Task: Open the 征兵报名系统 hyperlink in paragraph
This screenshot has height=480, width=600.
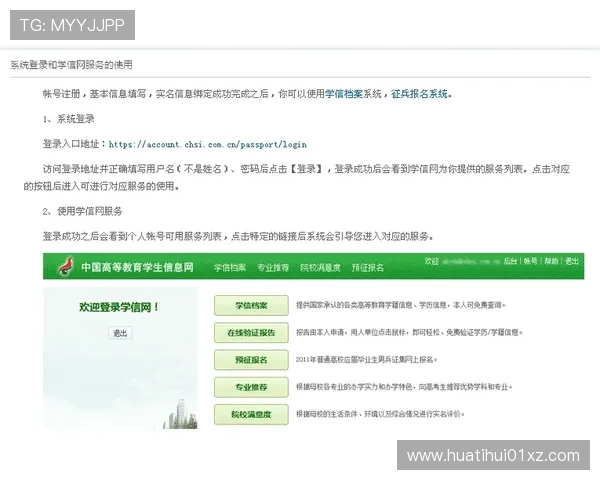Action: 420,93
